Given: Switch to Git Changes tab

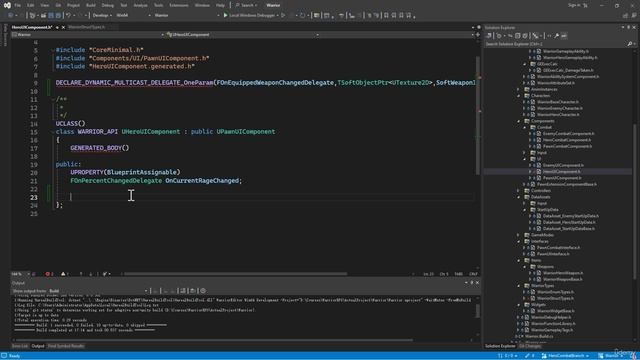Looking at the screenshot, I should 530,346.
